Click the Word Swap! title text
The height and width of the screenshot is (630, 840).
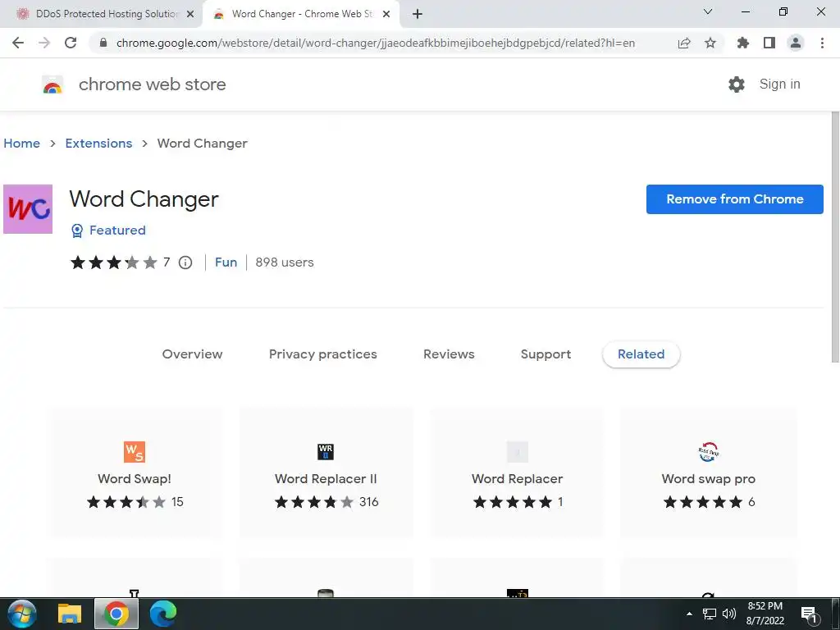tap(135, 479)
